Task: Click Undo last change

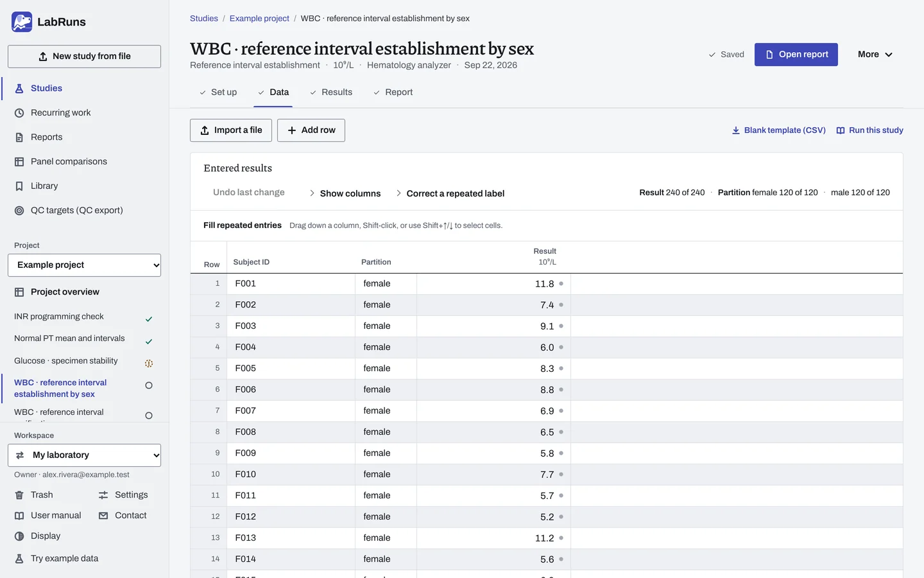Action: pos(249,193)
